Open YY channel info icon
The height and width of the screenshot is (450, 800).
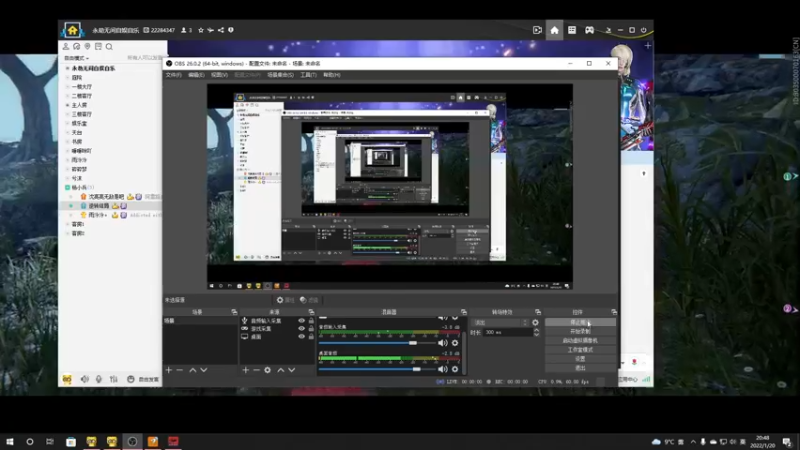coord(231,30)
